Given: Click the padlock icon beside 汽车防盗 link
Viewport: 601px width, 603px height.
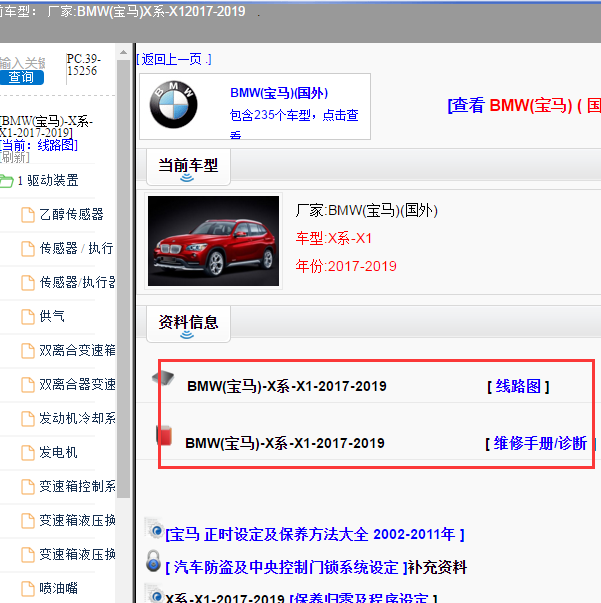Looking at the screenshot, I should tap(153, 561).
